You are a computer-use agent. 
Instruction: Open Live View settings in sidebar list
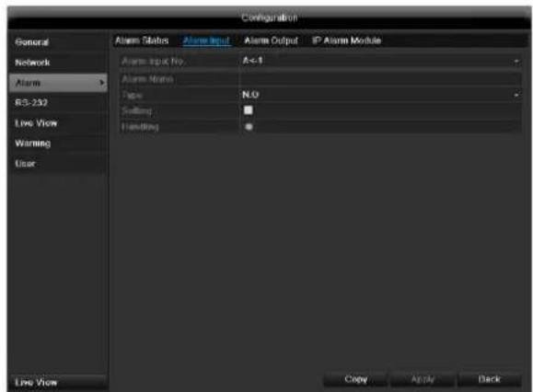(x=58, y=123)
